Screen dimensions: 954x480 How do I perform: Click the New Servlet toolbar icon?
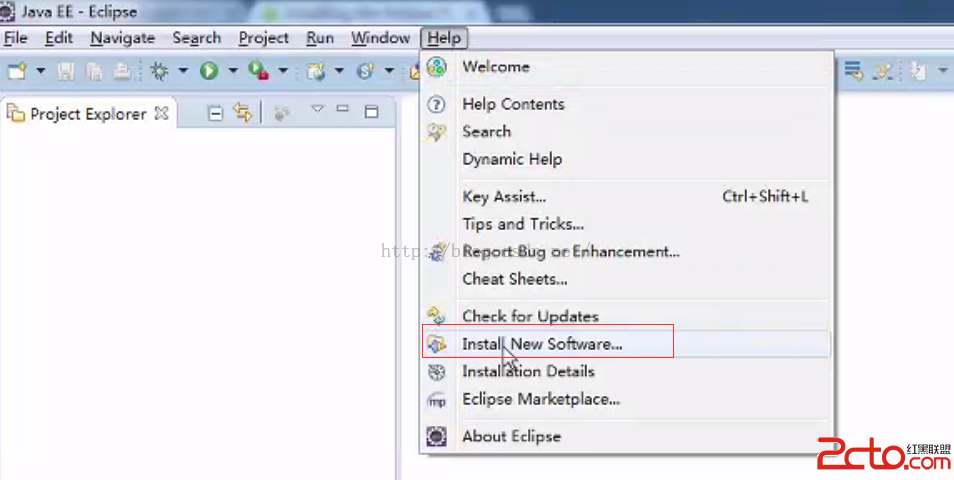[x=366, y=72]
